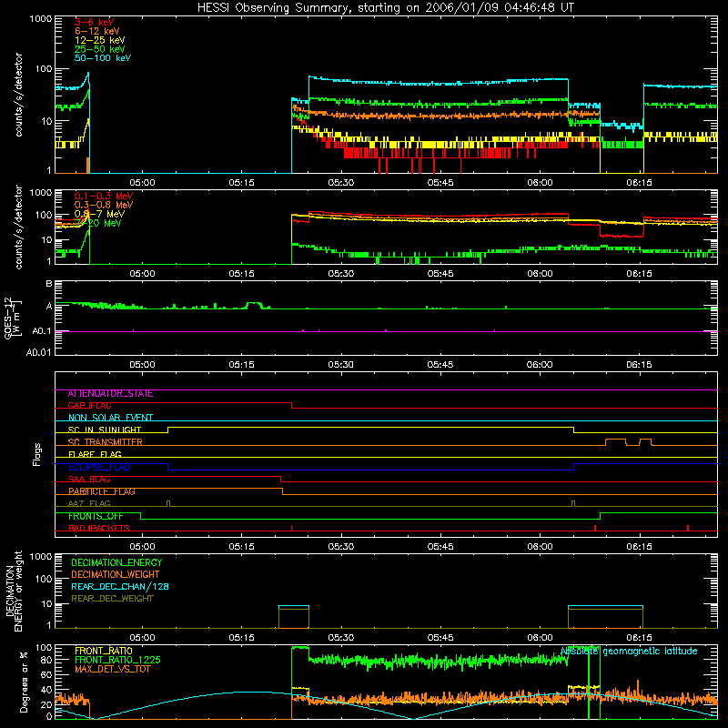Click the DECIMATION_WEIGHT legend label

116,575
